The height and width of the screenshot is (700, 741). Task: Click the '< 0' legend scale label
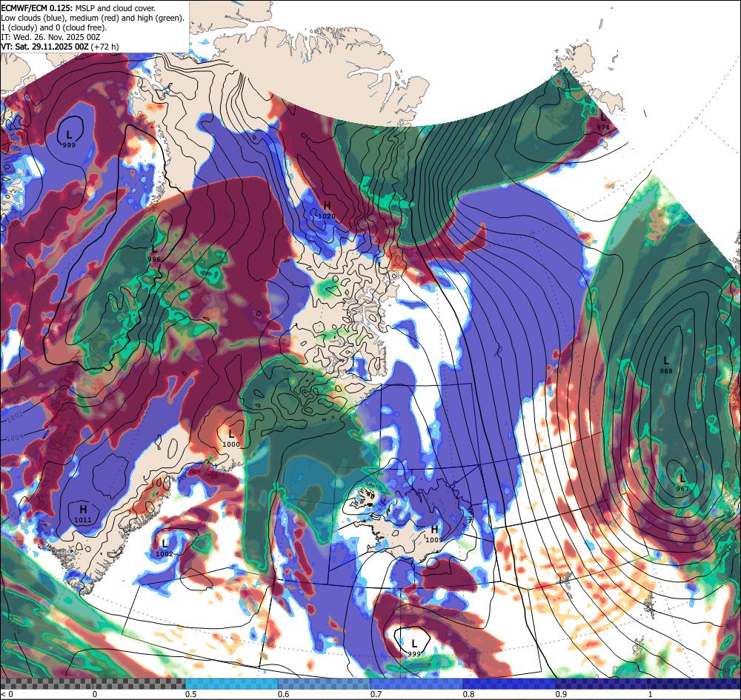click(7, 694)
